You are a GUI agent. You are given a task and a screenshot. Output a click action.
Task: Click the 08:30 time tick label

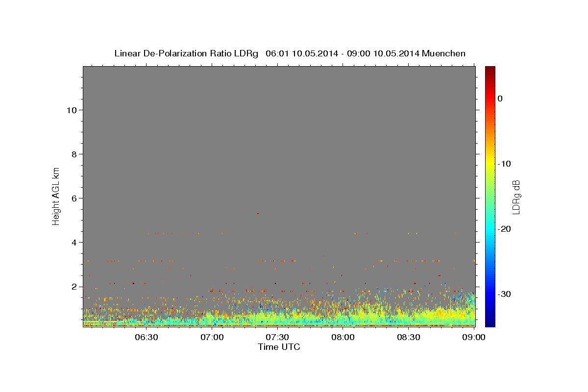[408, 337]
